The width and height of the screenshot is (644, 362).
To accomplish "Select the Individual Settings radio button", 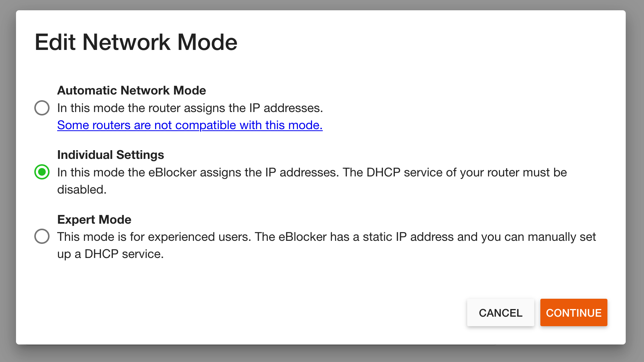I will coord(42,172).
